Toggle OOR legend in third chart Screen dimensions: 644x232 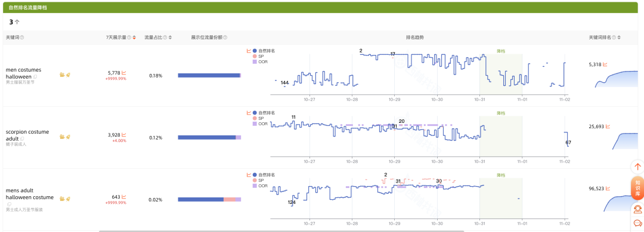[x=260, y=185]
